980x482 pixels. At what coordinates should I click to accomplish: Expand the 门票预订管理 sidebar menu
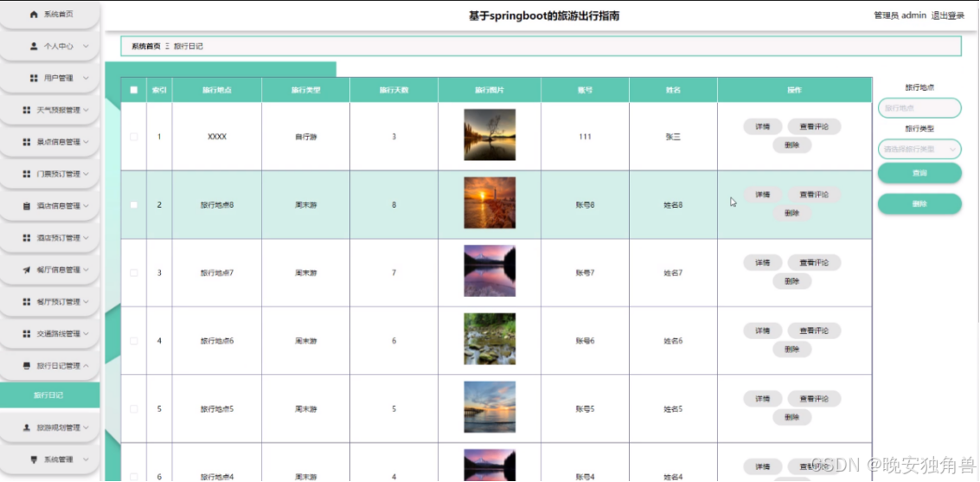[50, 174]
